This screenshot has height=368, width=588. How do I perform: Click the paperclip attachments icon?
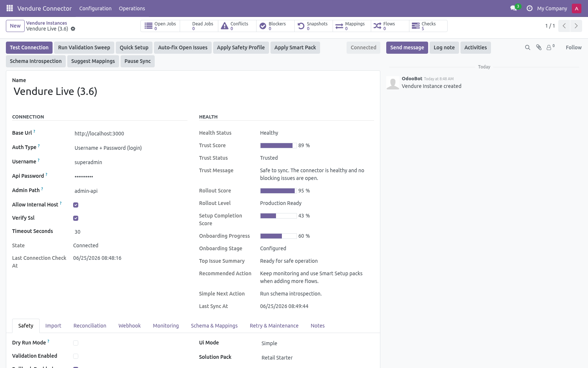click(539, 47)
